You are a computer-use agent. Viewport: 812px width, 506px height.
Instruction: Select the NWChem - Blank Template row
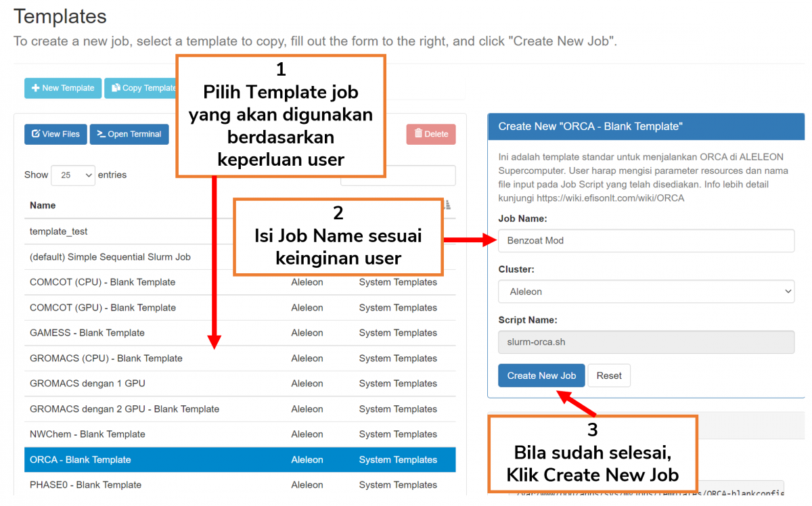click(87, 434)
